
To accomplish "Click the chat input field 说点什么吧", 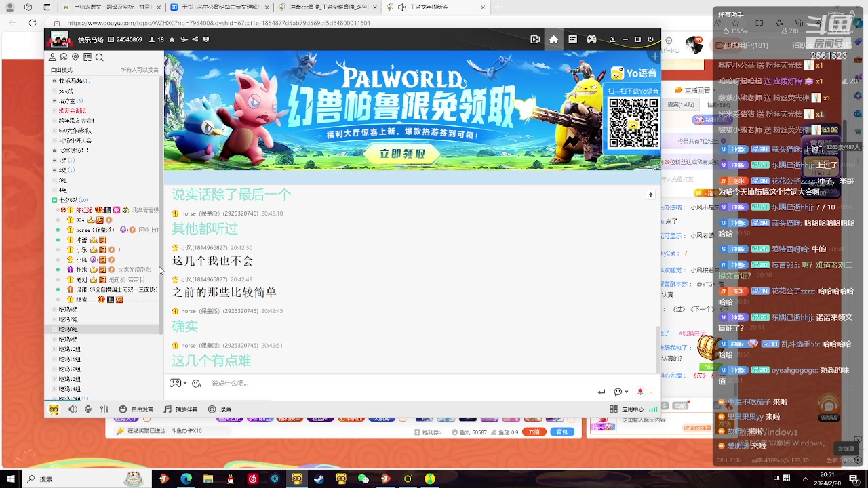I will tap(400, 384).
